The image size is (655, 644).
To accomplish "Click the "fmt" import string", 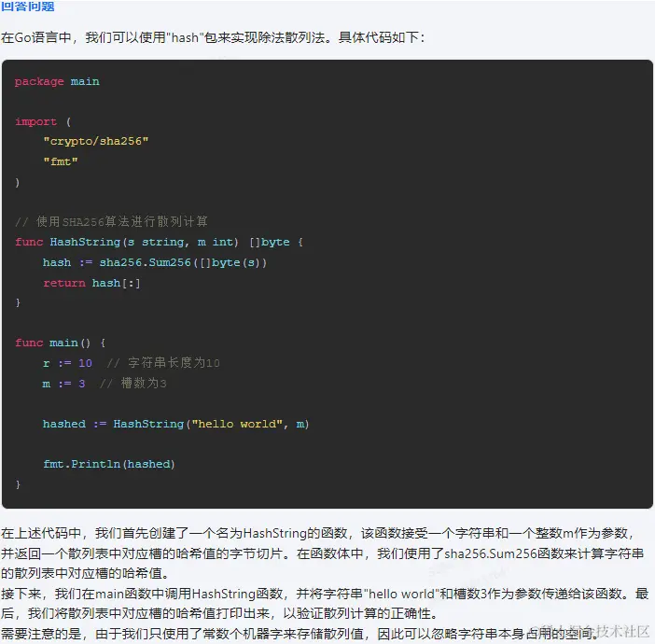I will [x=61, y=161].
